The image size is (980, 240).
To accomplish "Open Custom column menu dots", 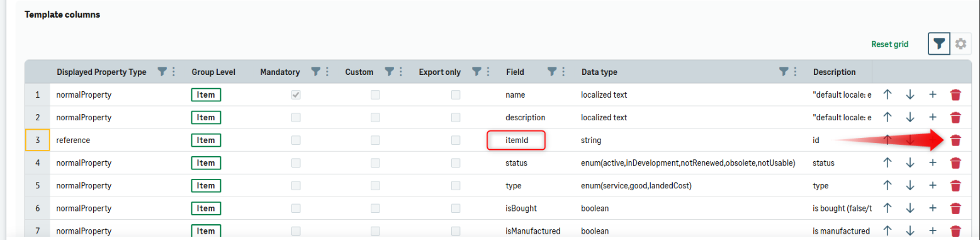I will click(401, 72).
